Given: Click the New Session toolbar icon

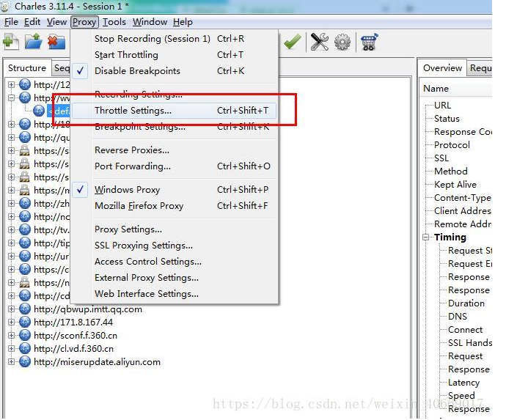Looking at the screenshot, I should 11,42.
